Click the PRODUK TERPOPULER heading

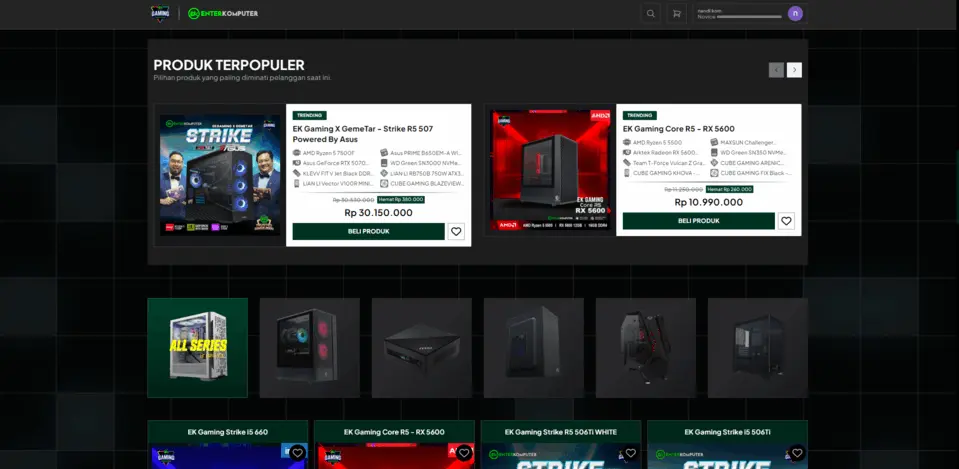pyautogui.click(x=229, y=65)
